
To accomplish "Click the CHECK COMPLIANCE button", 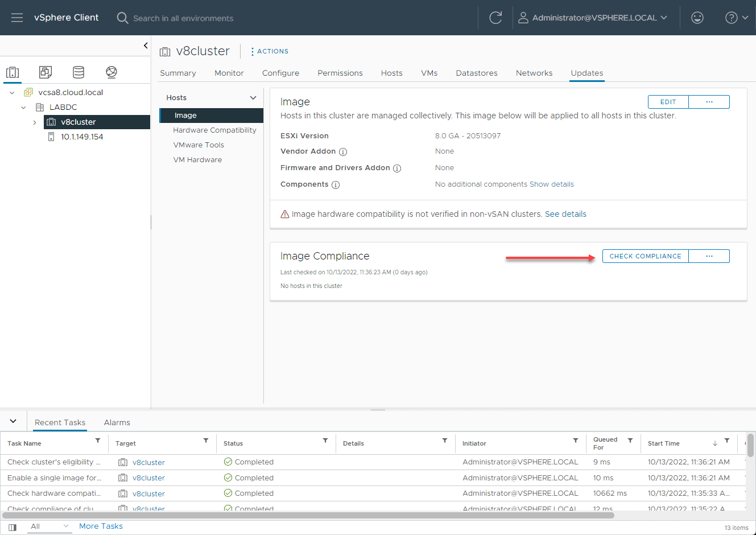I will pyautogui.click(x=645, y=256).
